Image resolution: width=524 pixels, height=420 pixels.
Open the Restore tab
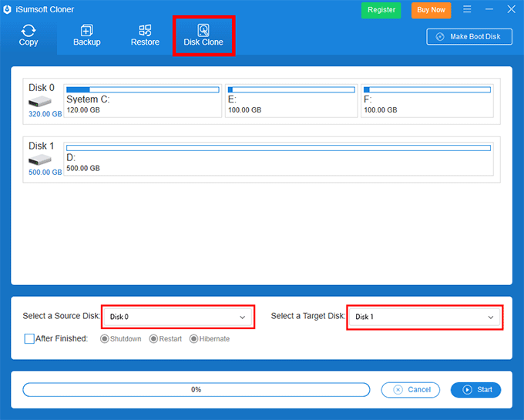coord(145,35)
